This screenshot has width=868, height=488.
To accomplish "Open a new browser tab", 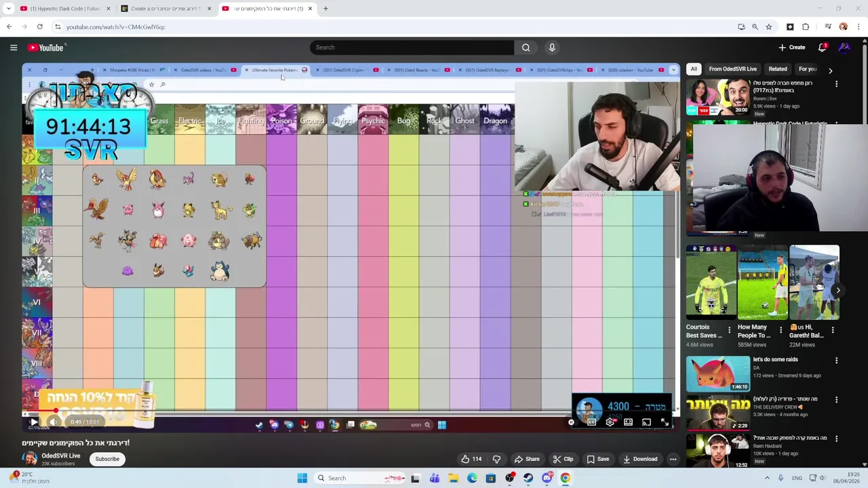I will [325, 9].
